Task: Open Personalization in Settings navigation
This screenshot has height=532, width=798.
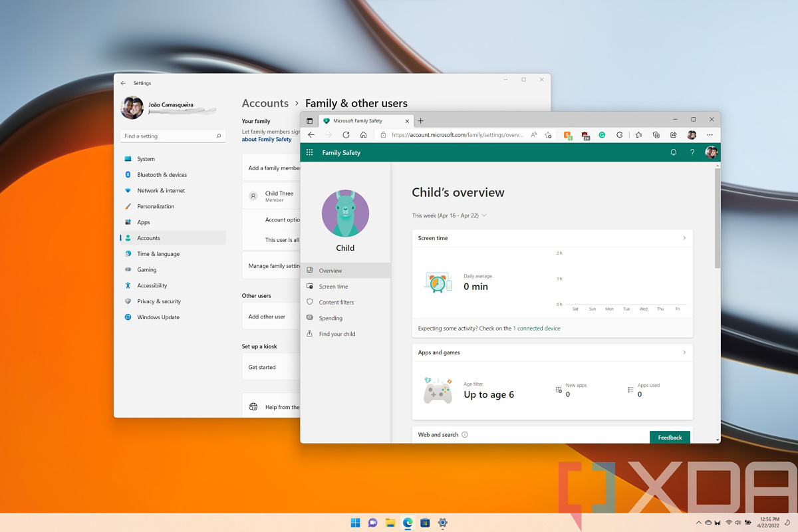Action: tap(173, 206)
